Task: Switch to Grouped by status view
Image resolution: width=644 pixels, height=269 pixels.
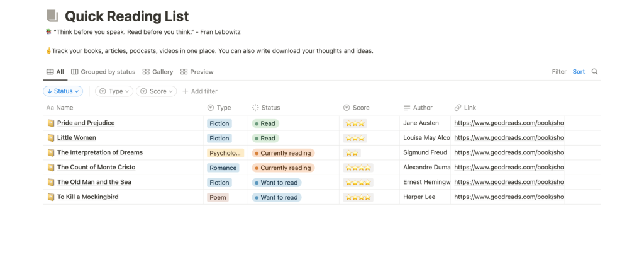Action: (104, 72)
